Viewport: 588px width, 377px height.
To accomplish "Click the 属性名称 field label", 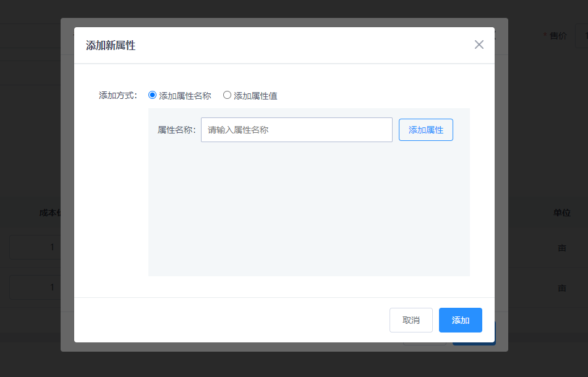I will coord(176,130).
